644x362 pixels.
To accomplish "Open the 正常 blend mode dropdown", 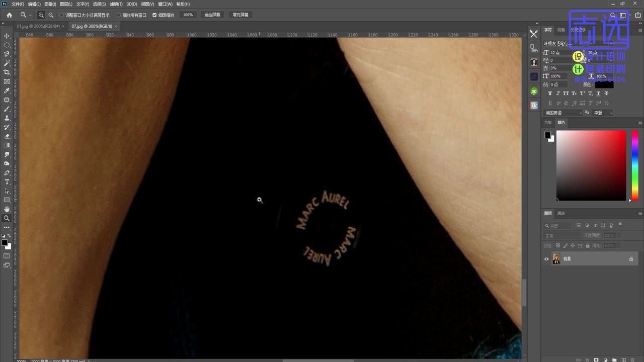I will click(562, 236).
